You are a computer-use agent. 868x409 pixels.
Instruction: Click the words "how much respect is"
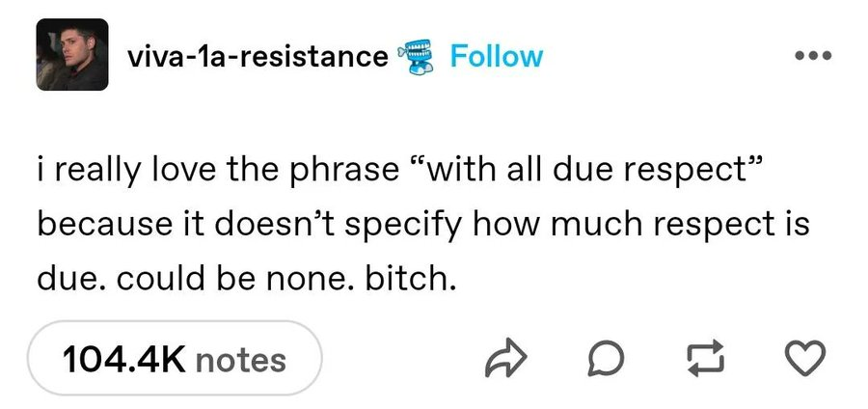click(x=642, y=226)
